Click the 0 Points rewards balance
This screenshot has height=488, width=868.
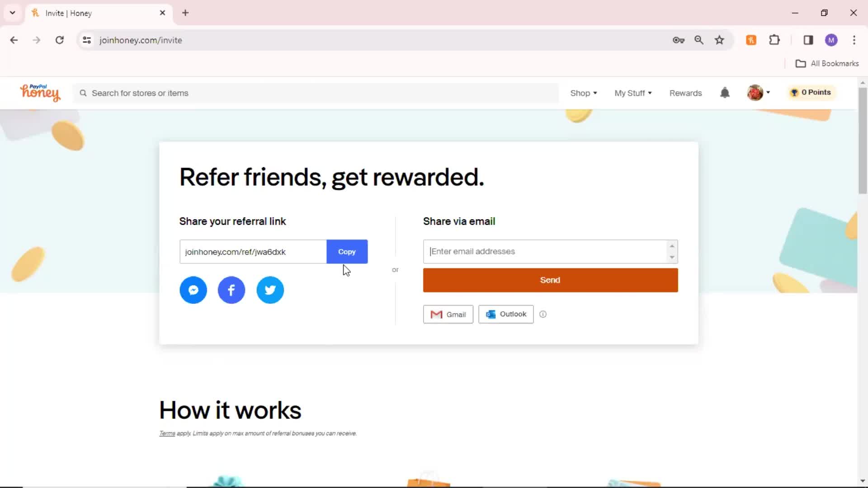pos(812,92)
